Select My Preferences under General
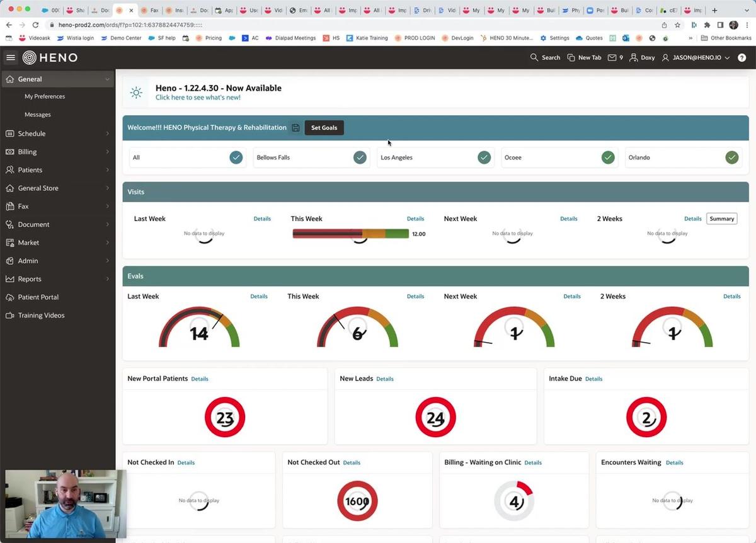Screen dimensions: 756x543 point(45,96)
